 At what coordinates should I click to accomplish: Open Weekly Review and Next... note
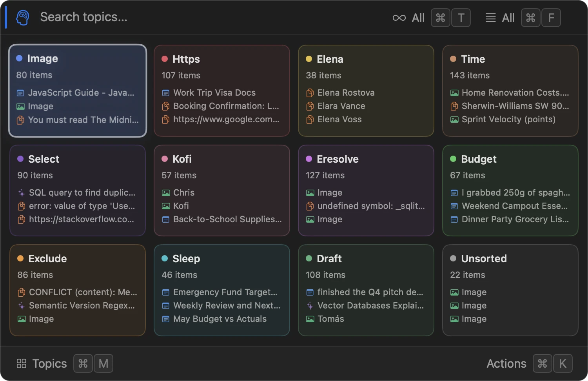[x=227, y=306]
